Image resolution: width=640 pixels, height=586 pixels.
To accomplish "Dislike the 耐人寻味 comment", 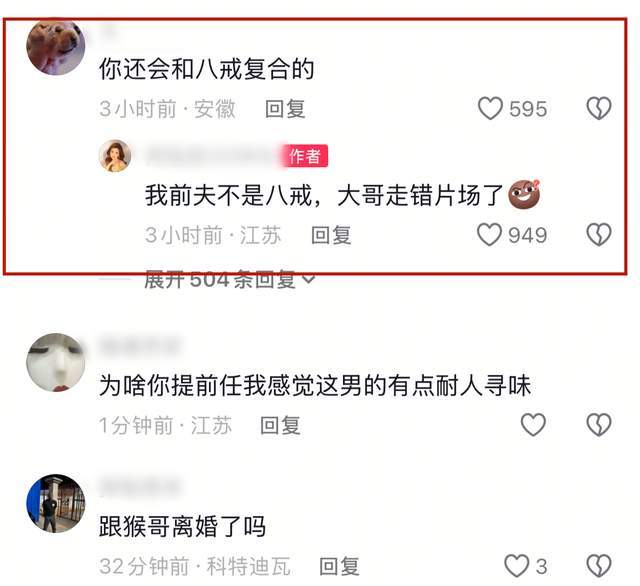I will coord(599,424).
